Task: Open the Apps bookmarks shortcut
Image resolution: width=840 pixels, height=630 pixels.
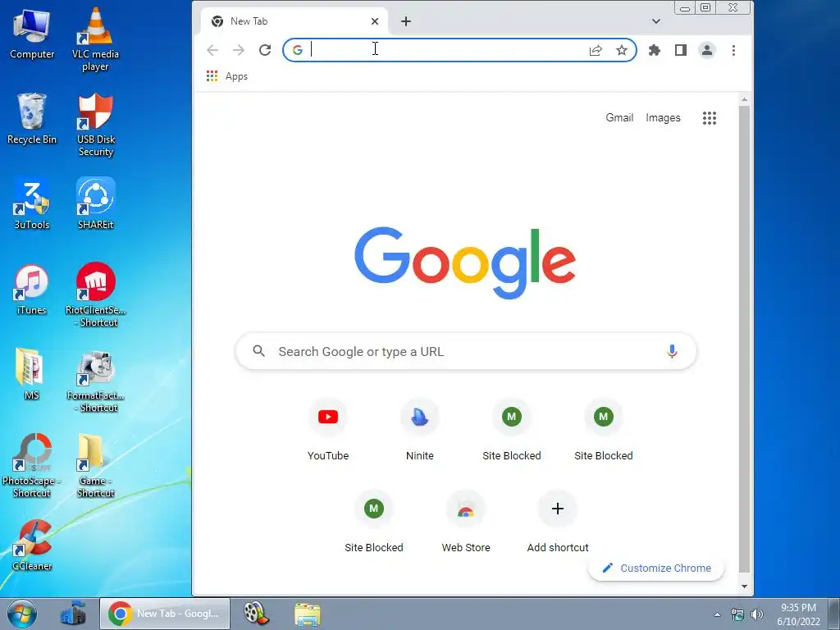Action: [227, 76]
